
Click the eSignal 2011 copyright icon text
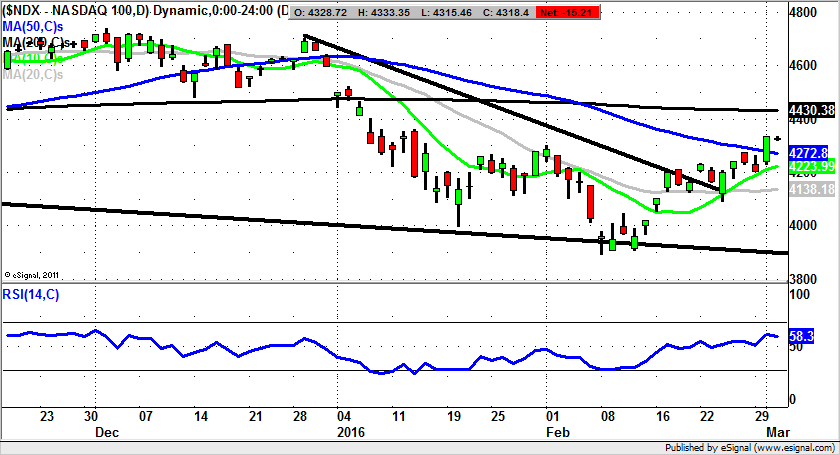pyautogui.click(x=32, y=273)
